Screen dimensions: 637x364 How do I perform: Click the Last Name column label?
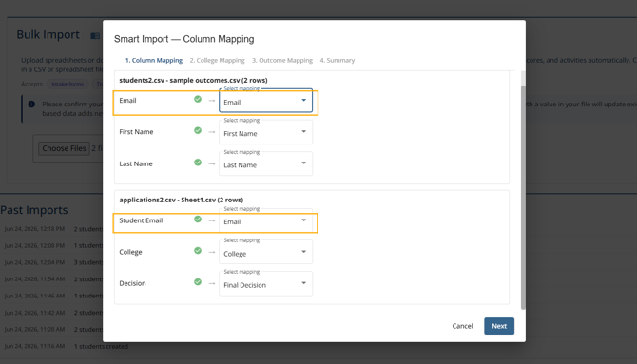[x=136, y=163]
